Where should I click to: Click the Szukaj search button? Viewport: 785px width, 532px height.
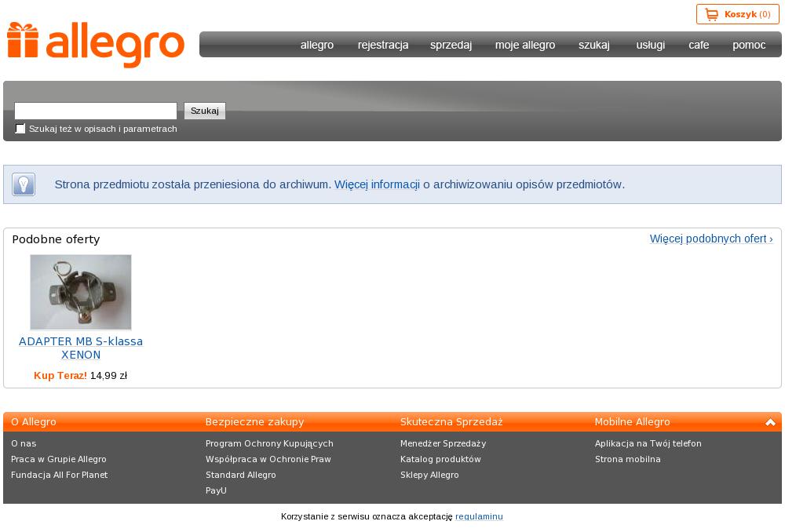click(205, 111)
